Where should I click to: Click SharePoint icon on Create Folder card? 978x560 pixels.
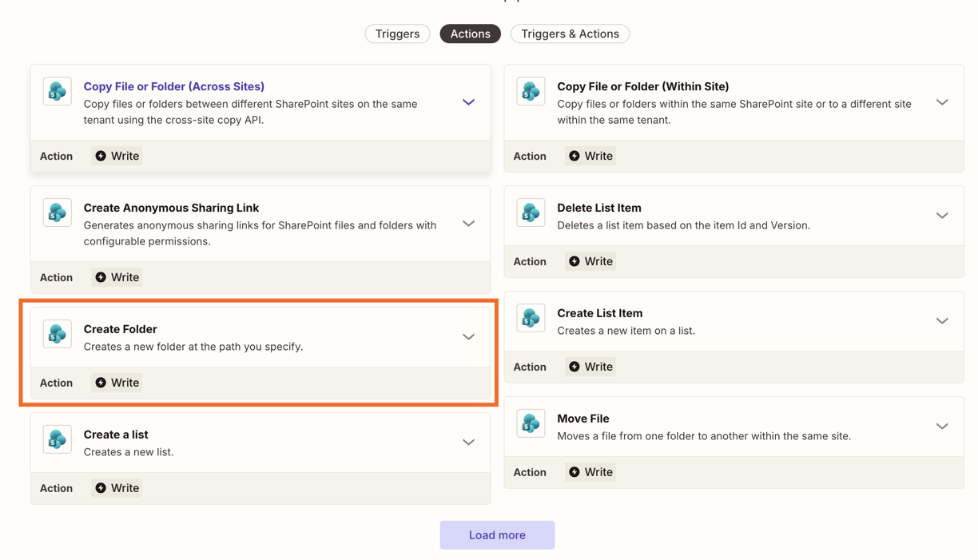pos(58,334)
